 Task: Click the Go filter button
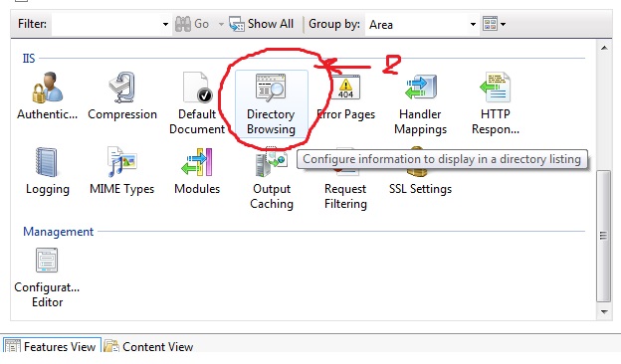[192, 24]
